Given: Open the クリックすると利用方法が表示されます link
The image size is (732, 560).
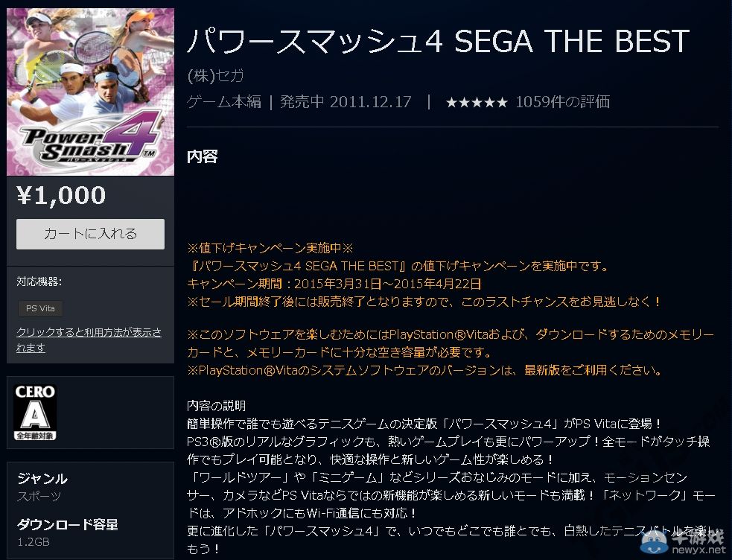Looking at the screenshot, I should click(x=89, y=340).
